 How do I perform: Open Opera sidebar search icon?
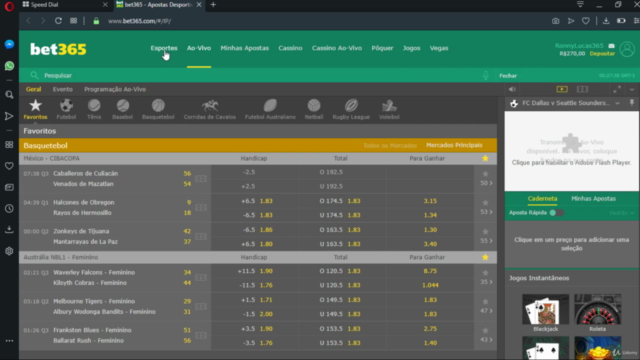9,95
